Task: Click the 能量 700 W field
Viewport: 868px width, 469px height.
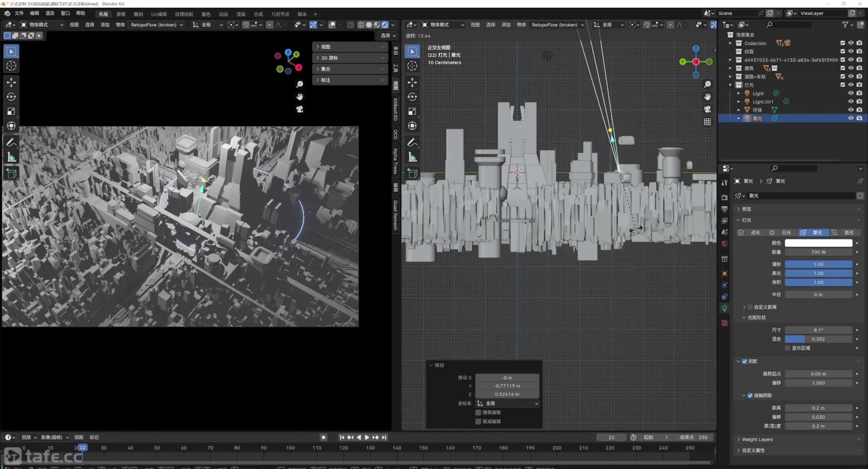Action: click(818, 252)
